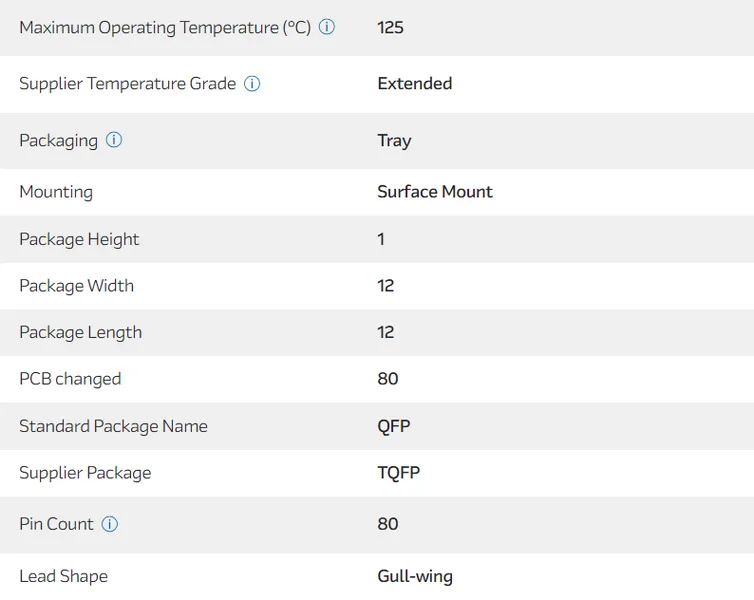This screenshot has height=600, width=754.
Task: Click the Lead Shape label
Action: click(x=63, y=576)
